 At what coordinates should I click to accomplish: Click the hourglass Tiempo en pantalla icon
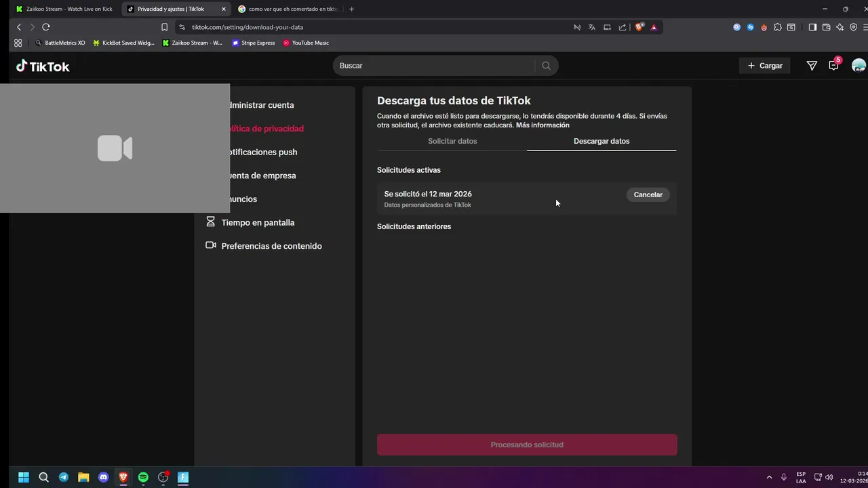[x=210, y=222]
